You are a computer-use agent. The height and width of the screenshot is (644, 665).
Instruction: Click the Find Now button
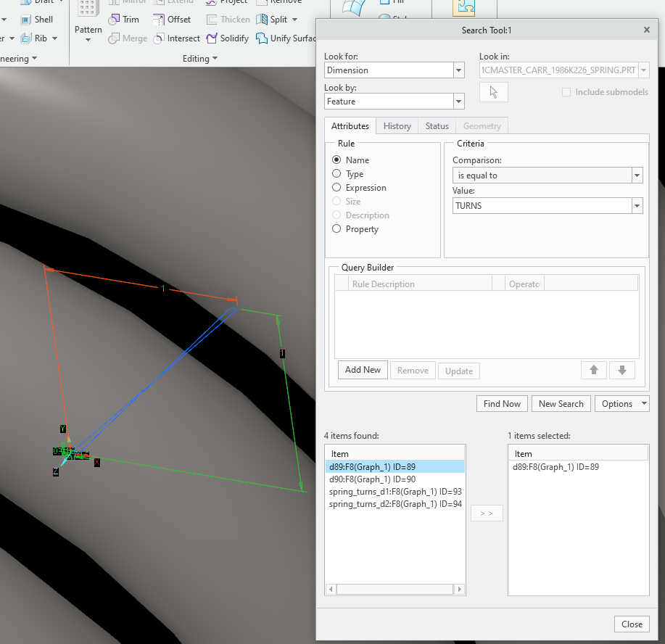tap(501, 403)
